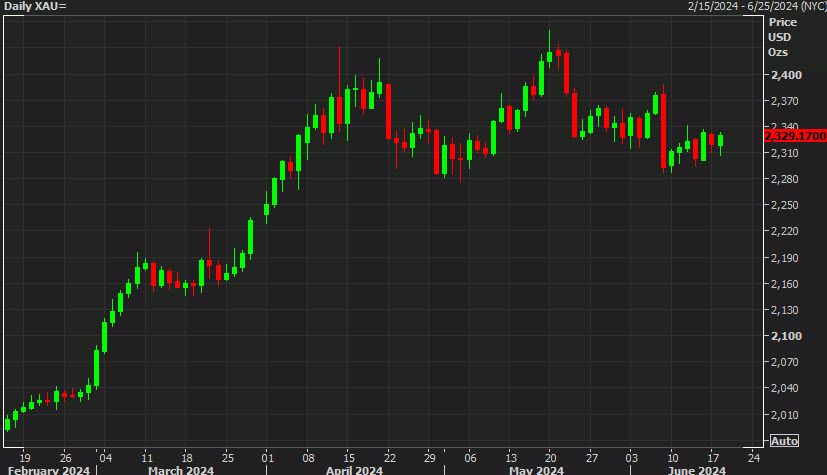Click the 2,400 price axis label
This screenshot has height=475, width=827.
point(786,75)
